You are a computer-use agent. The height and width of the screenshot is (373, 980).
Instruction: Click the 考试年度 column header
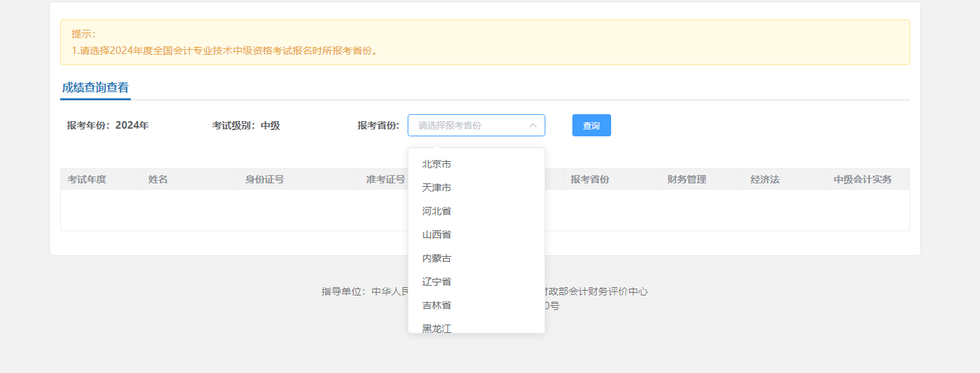point(87,179)
